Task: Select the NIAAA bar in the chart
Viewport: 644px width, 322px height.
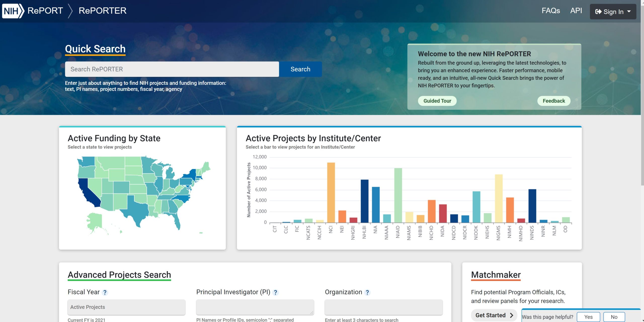Action: point(387,218)
